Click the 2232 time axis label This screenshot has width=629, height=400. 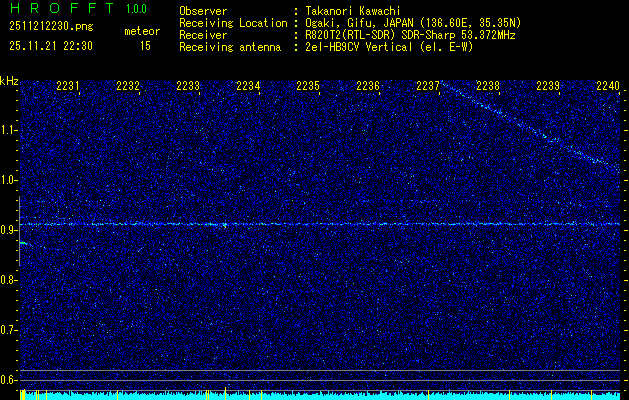[128, 86]
